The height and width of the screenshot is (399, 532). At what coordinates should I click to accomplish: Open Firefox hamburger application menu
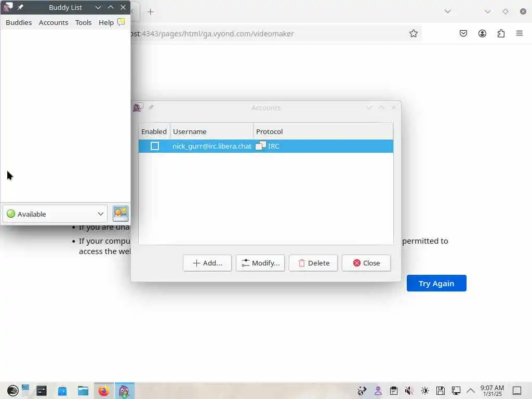(520, 33)
